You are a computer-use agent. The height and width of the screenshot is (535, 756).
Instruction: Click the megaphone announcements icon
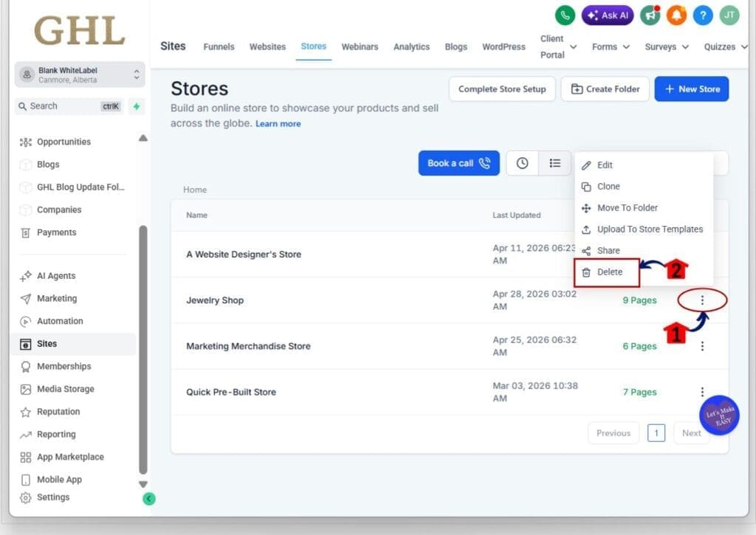tap(650, 15)
